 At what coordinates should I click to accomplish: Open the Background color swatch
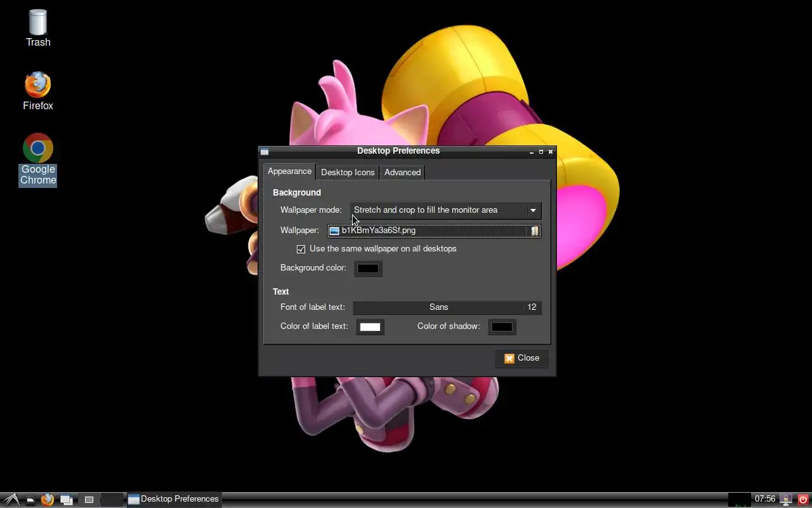368,269
